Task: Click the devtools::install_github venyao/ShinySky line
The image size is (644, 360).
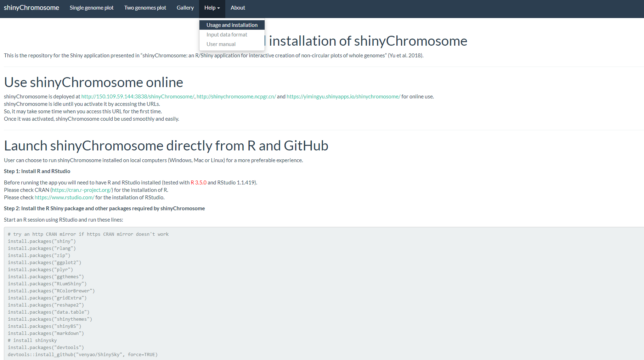Action: (83, 355)
